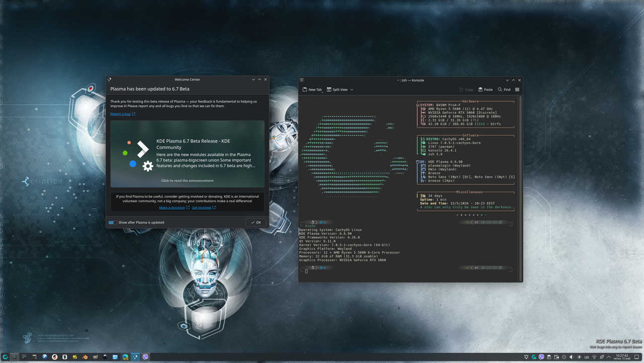Open a New Tab in Konsole
This screenshot has height=363, width=644.
pyautogui.click(x=312, y=90)
